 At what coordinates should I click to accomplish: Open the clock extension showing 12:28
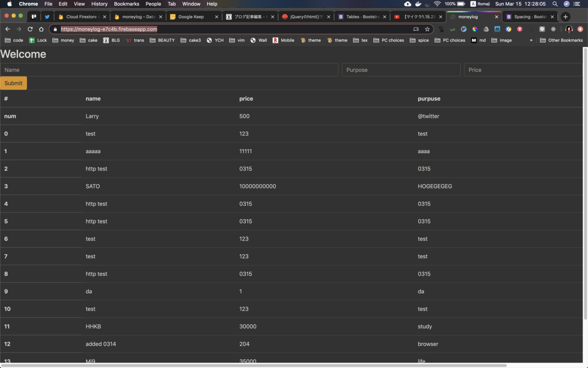click(441, 29)
